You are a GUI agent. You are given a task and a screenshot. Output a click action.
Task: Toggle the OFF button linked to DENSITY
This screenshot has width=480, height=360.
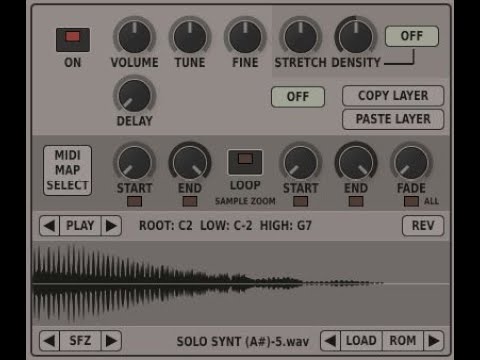click(412, 36)
